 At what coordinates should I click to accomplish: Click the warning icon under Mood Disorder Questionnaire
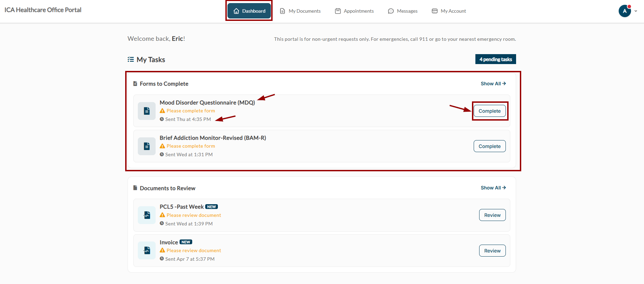coord(162,111)
